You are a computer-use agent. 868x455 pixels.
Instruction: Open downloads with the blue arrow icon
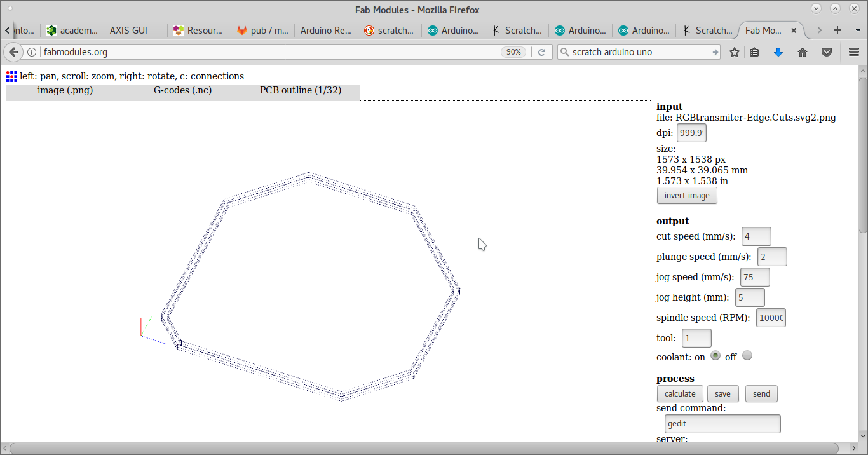click(x=778, y=52)
